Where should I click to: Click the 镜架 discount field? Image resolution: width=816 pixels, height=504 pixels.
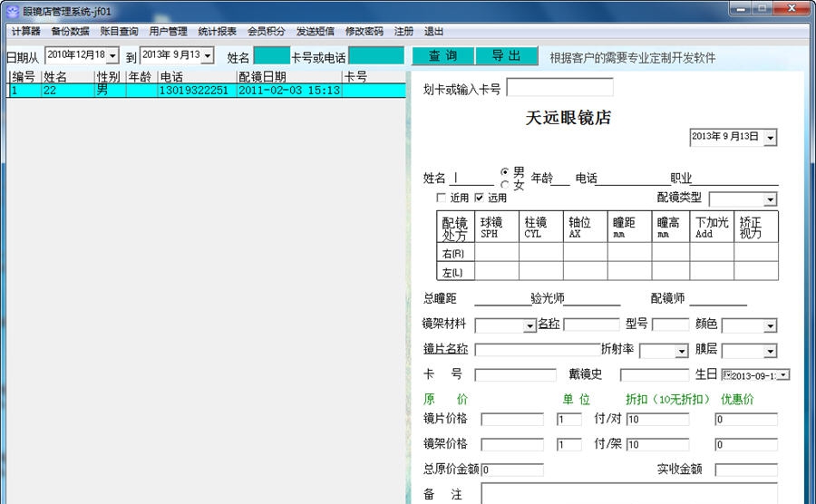[x=658, y=445]
